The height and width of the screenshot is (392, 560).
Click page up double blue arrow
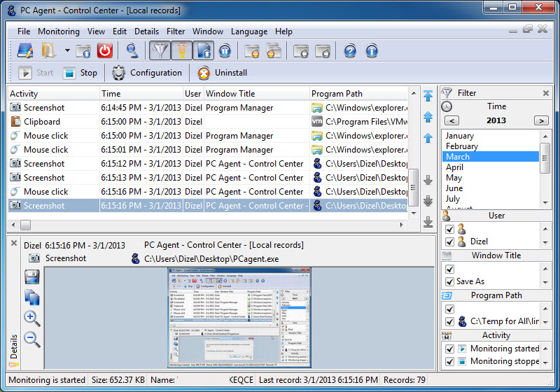pos(428,117)
